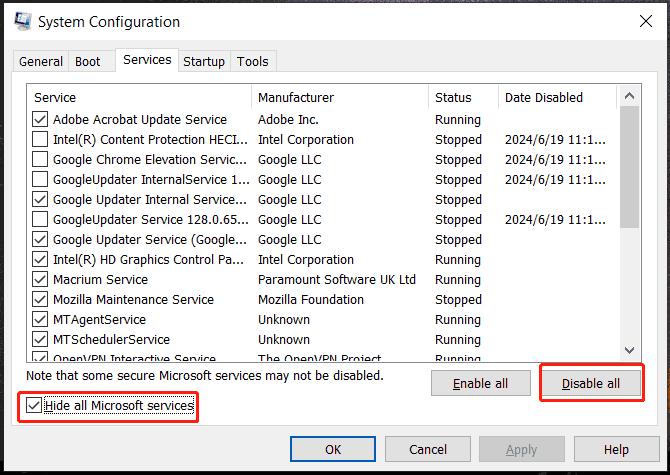Screen dimensions: 670x475
Task: Select the MTAgentService row name
Action: (x=99, y=320)
